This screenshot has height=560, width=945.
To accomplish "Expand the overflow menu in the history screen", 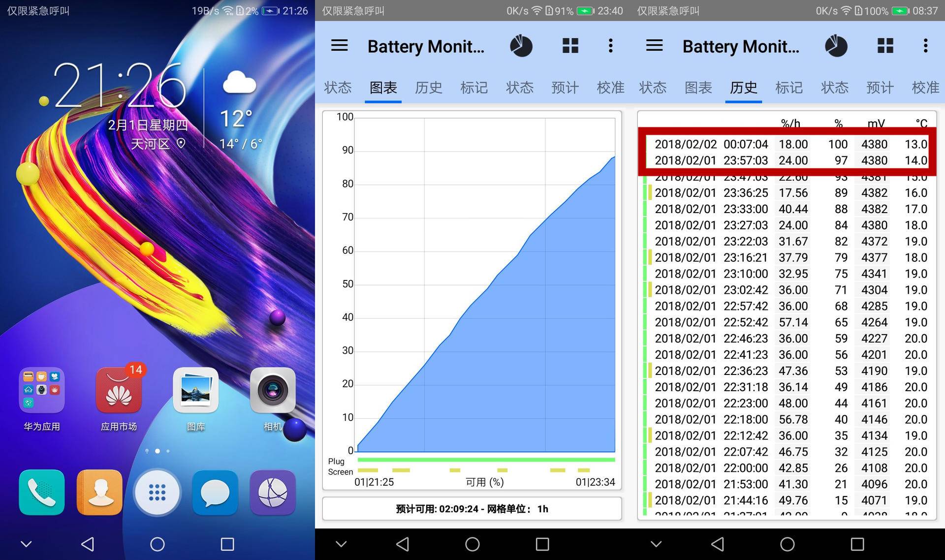I will pyautogui.click(x=925, y=46).
